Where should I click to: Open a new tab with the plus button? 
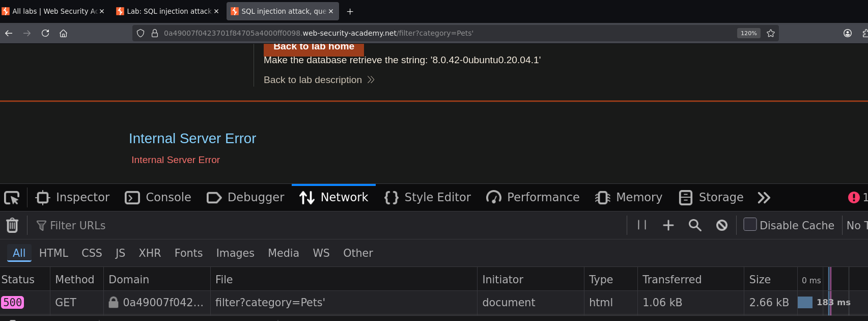350,11
